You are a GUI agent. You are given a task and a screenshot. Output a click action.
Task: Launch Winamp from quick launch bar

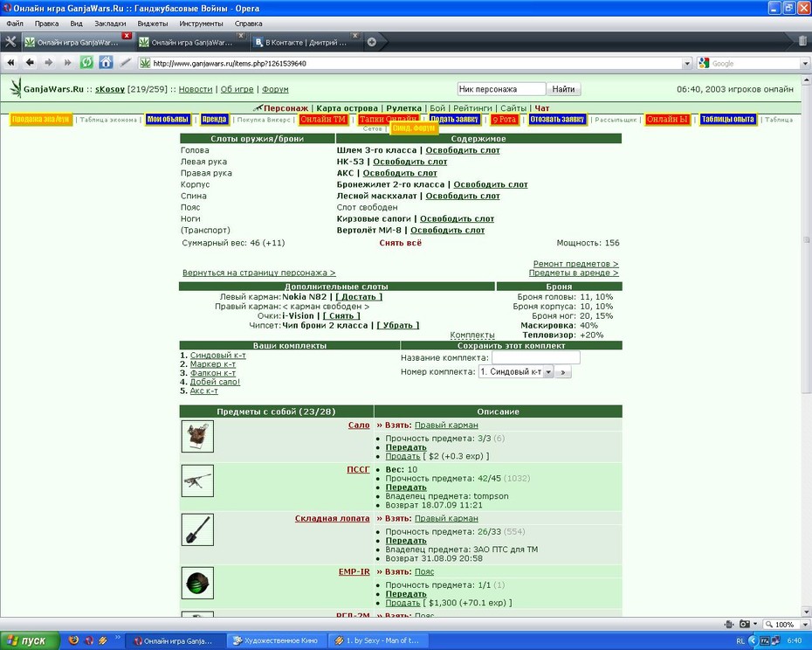coord(103,640)
